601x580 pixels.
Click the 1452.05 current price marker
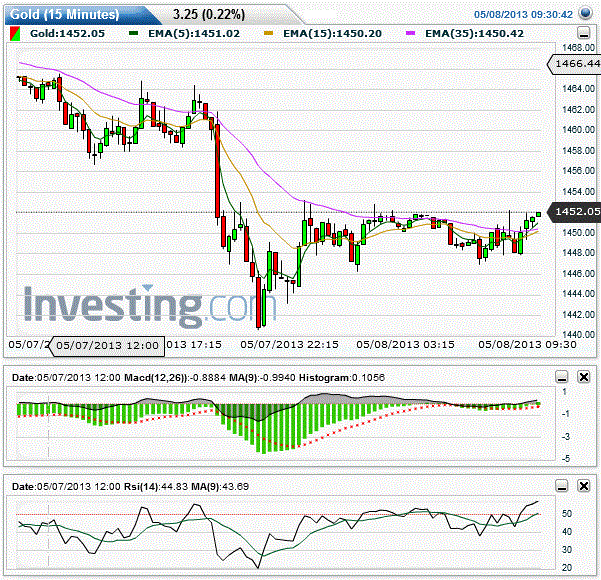pos(575,212)
